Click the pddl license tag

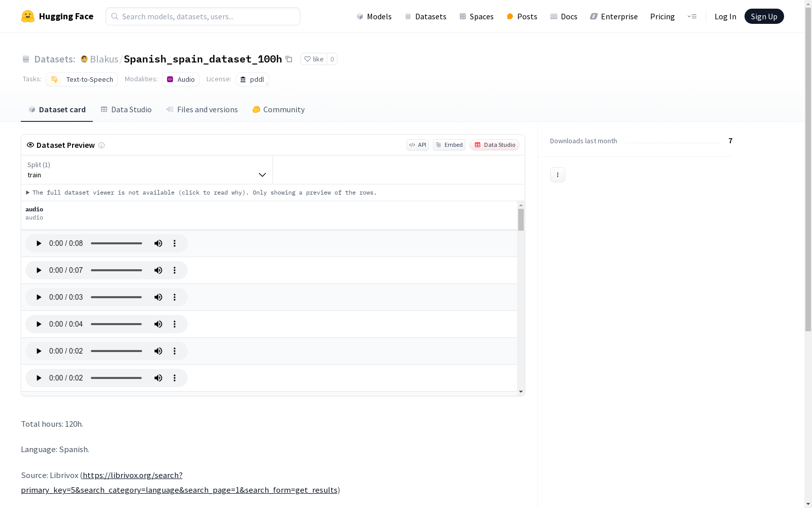(252, 79)
